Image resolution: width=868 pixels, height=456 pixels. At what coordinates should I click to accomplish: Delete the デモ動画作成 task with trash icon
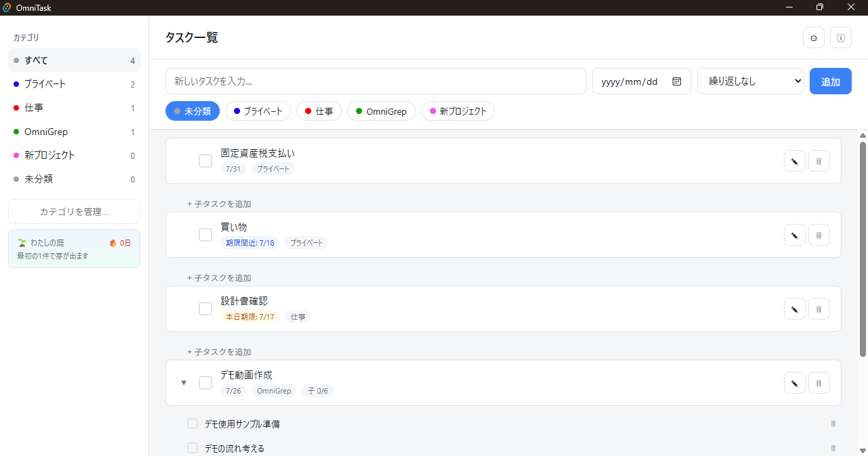pyautogui.click(x=819, y=383)
